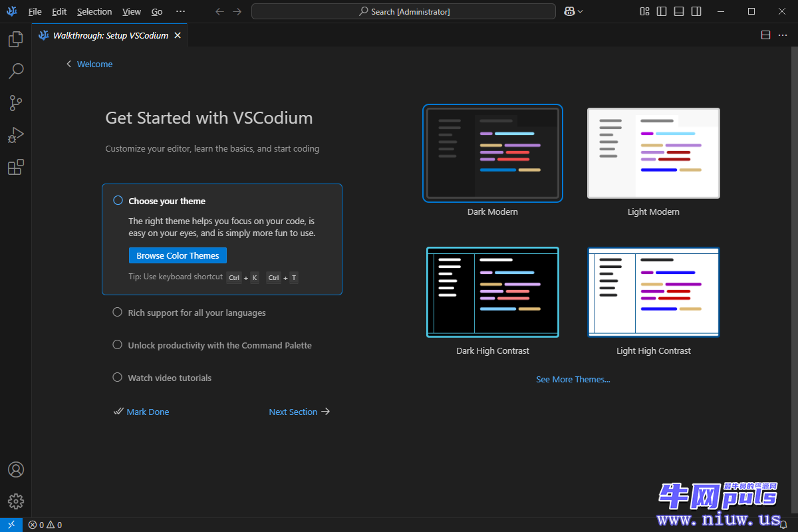Open the Source Control view
The image size is (798, 532).
[15, 102]
